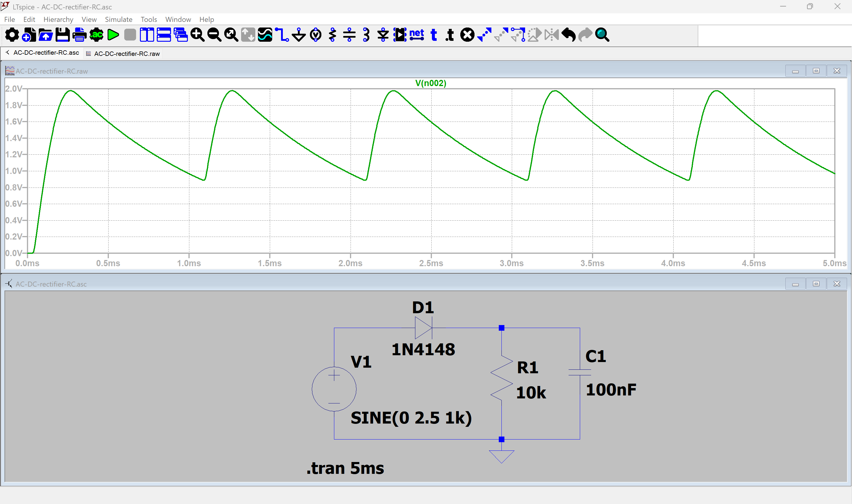Choose the Capacitor component tool

pos(349,35)
